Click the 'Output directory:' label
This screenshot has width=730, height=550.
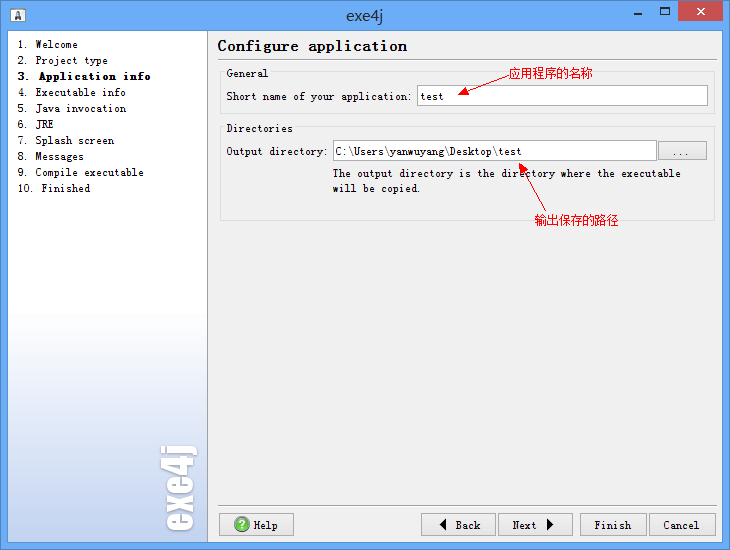tap(277, 151)
